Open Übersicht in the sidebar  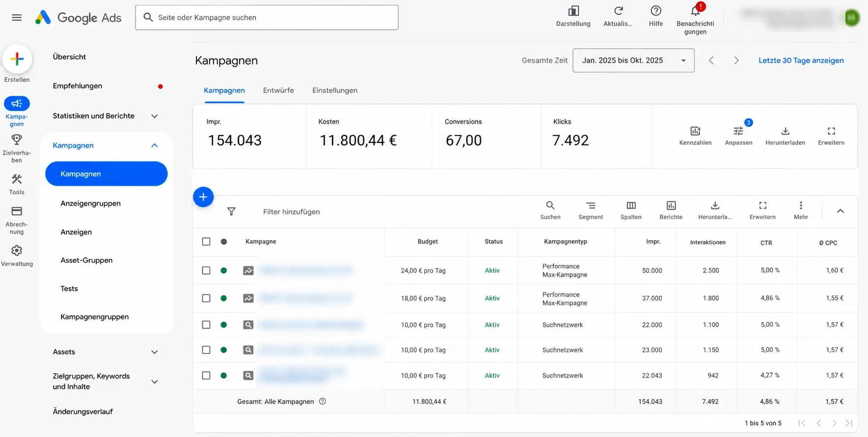(x=69, y=57)
